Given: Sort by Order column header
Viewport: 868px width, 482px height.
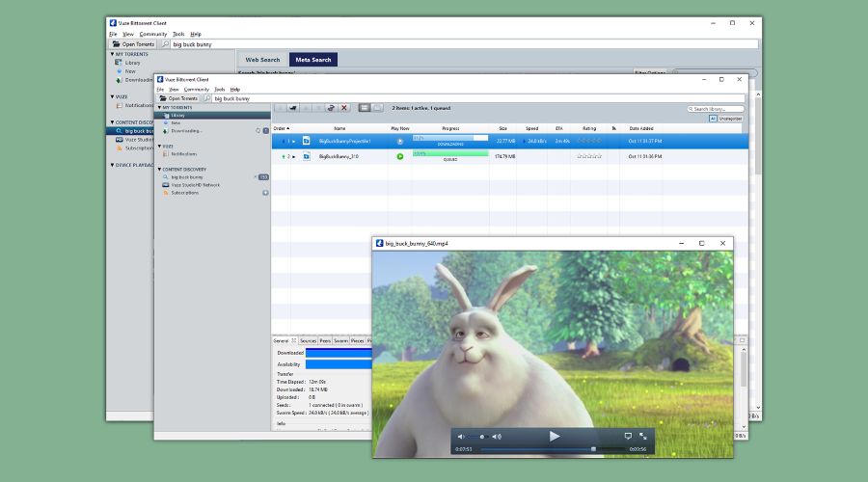Looking at the screenshot, I should coord(282,128).
